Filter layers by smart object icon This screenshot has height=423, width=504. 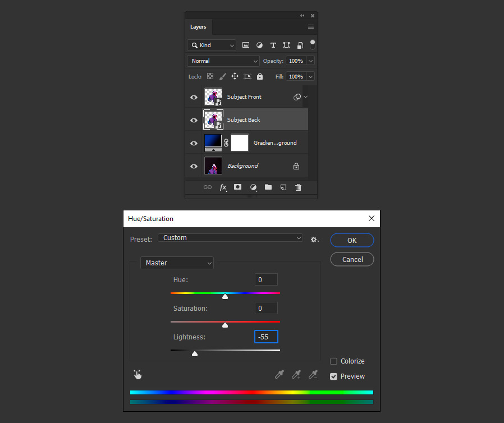click(300, 45)
